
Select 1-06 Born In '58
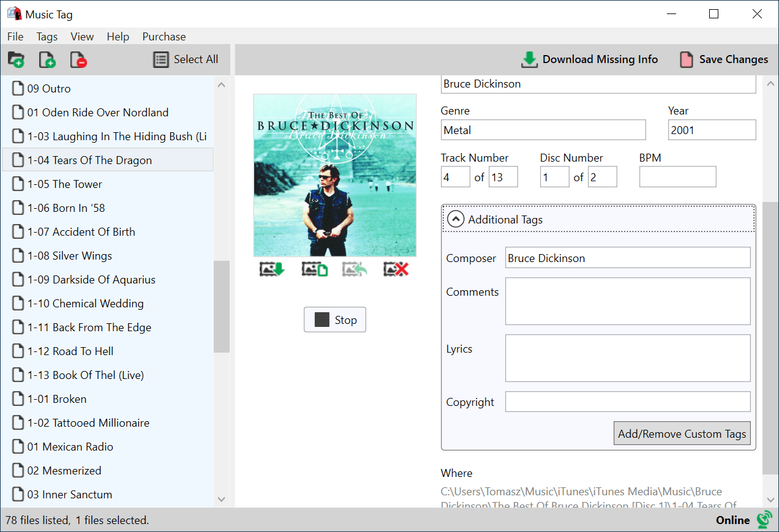click(107, 208)
